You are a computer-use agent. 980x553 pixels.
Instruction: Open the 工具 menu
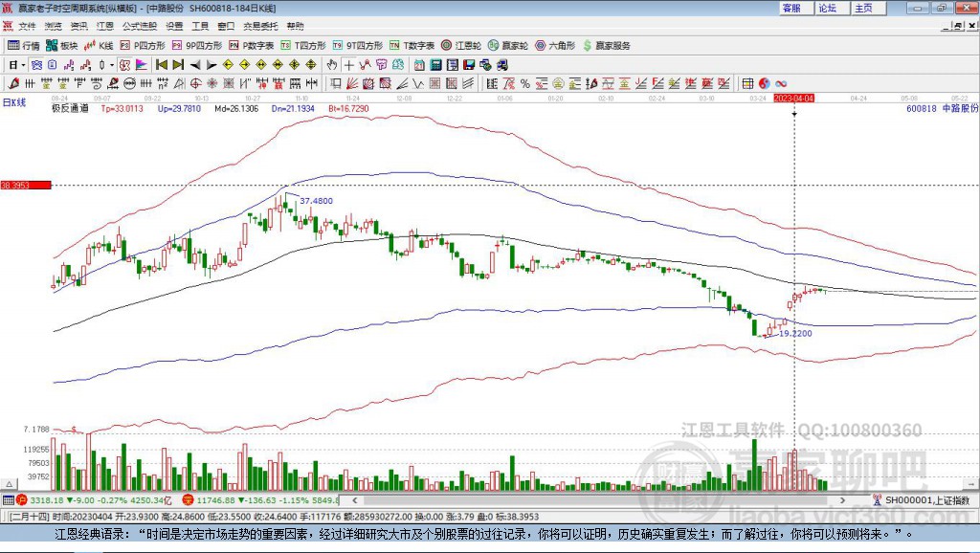click(x=200, y=26)
